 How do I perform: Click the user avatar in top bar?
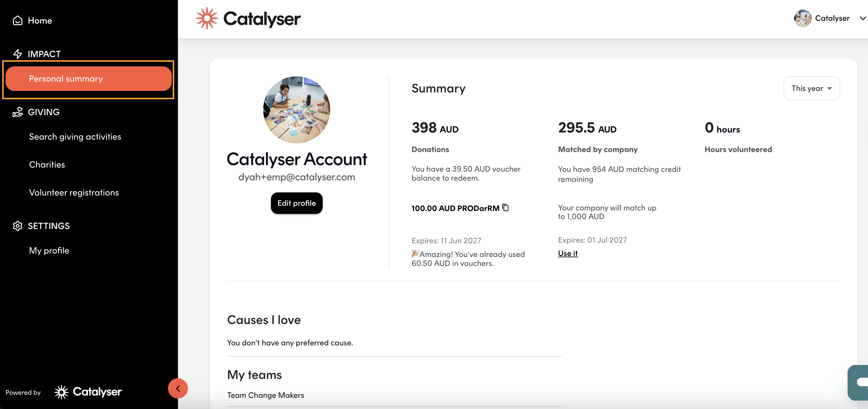click(803, 18)
